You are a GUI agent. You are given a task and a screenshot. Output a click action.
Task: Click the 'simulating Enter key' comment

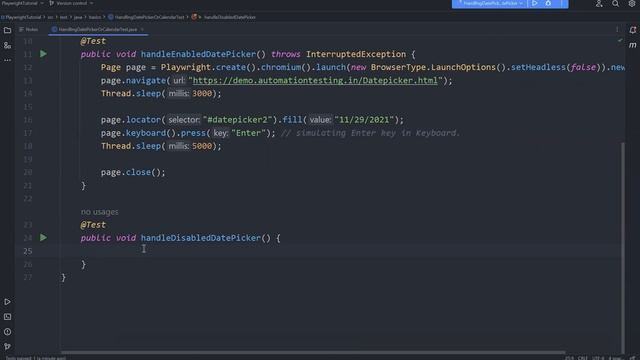click(370, 133)
